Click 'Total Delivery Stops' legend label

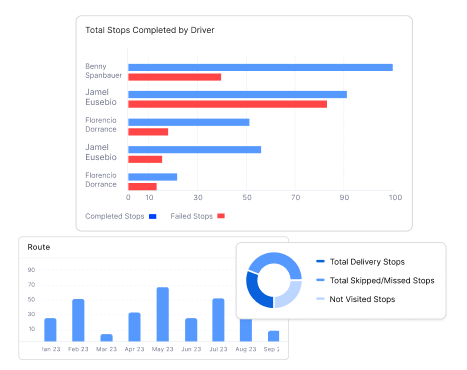[x=367, y=262]
